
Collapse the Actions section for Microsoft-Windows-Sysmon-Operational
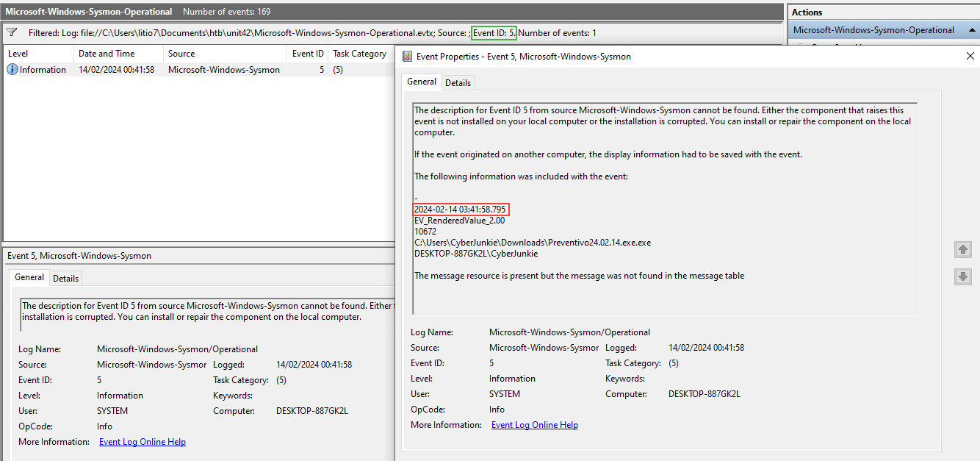[x=971, y=30]
